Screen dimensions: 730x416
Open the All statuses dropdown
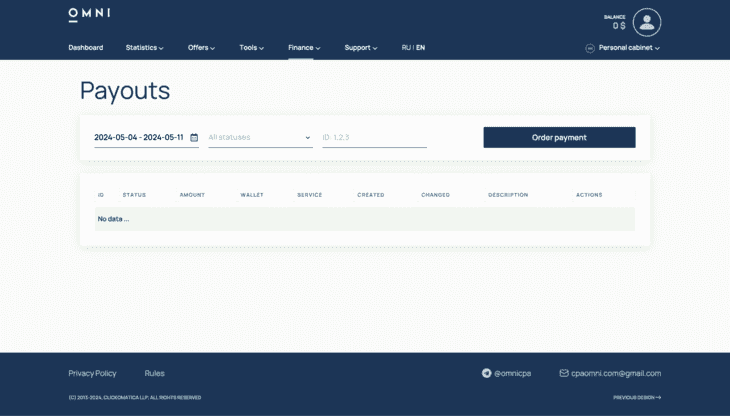point(260,137)
